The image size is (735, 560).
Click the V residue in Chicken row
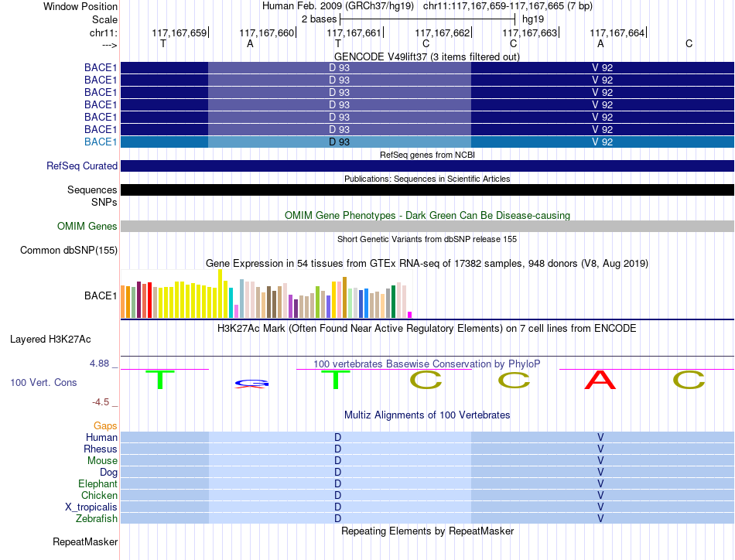(x=600, y=495)
